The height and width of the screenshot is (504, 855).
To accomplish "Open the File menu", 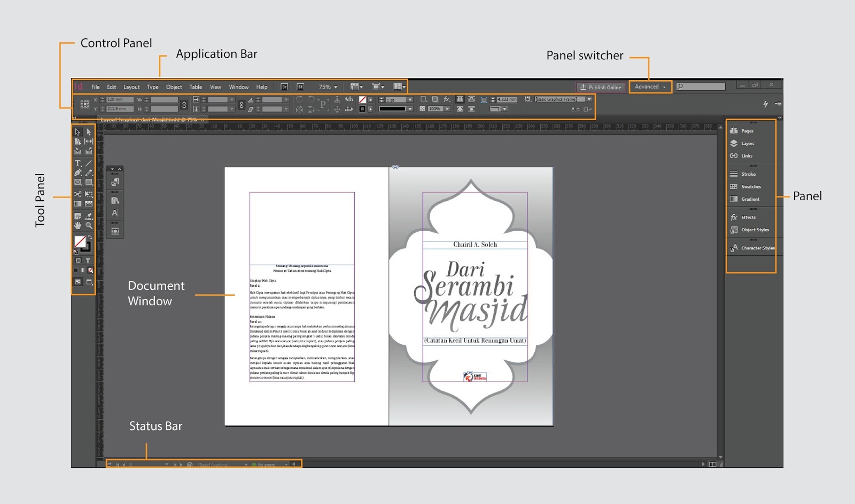I will coord(95,87).
